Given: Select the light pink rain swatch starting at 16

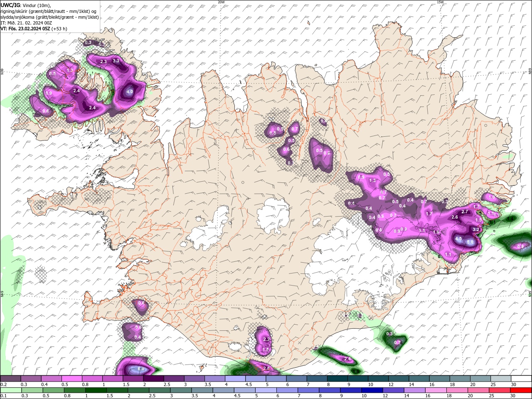Looking at the screenshot, I should [x=436, y=390].
